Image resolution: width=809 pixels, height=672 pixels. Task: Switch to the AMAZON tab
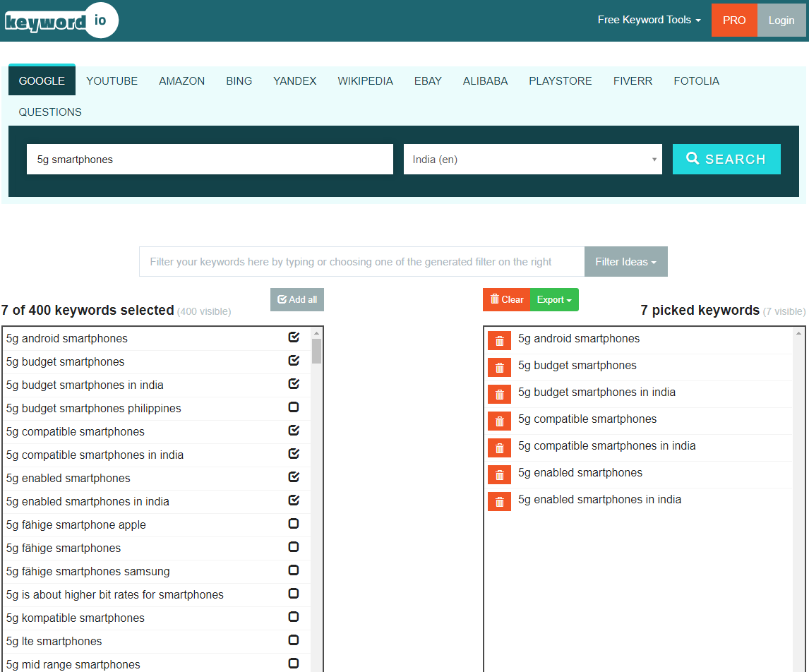(181, 81)
